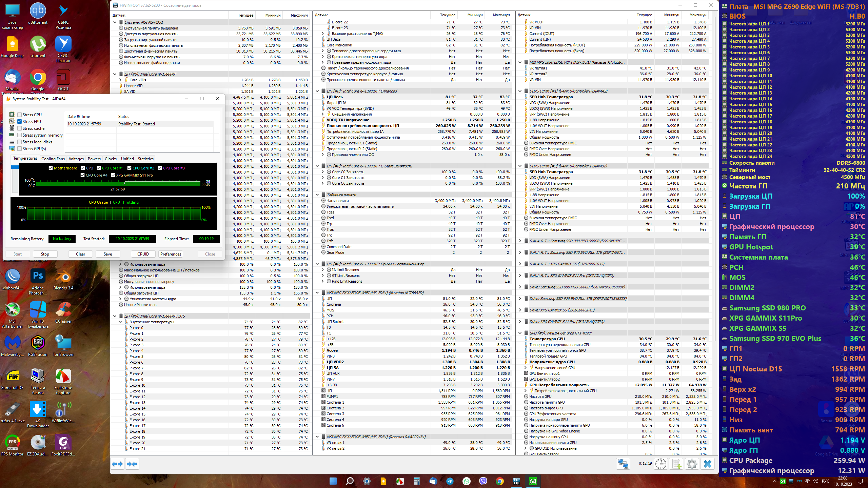Click HWiNFO remote network computers icon
Screen dimensions: 868x488
pyautogui.click(x=623, y=464)
